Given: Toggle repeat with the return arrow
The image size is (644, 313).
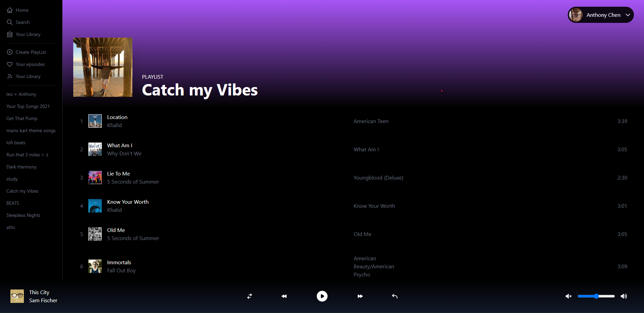Looking at the screenshot, I should click(x=394, y=296).
